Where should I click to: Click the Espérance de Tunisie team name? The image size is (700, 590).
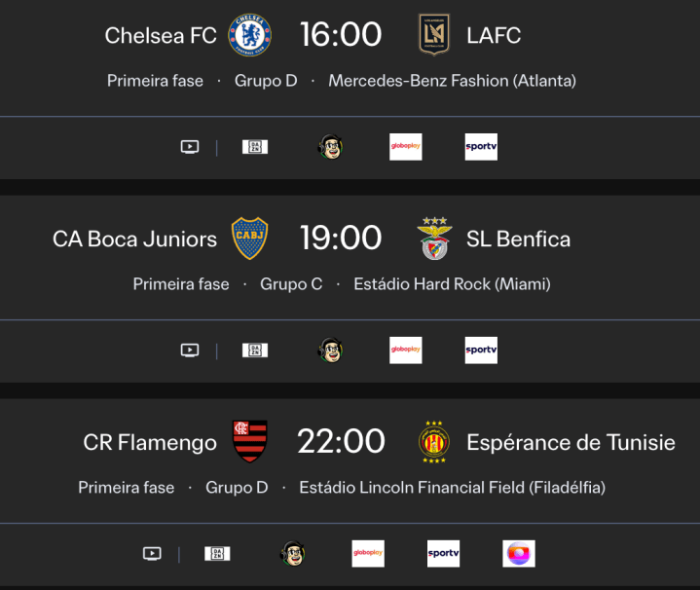pyautogui.click(x=571, y=443)
